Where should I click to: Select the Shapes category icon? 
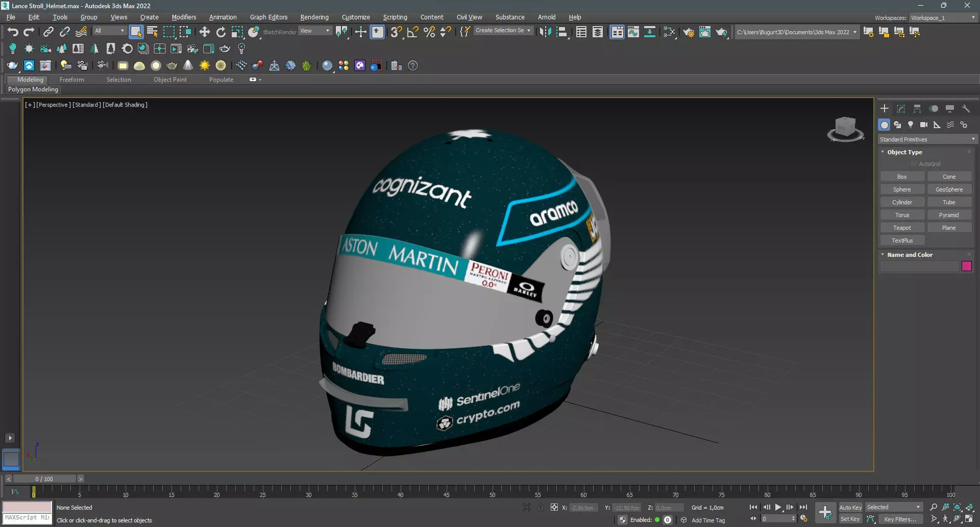coord(897,125)
